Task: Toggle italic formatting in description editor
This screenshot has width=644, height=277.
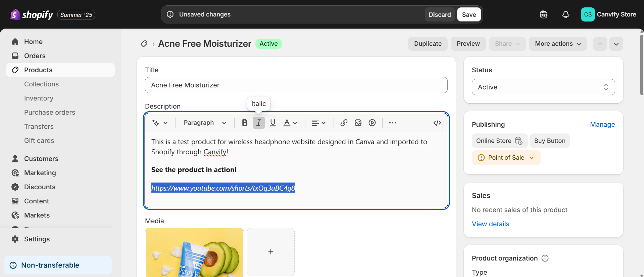Action: pyautogui.click(x=258, y=123)
